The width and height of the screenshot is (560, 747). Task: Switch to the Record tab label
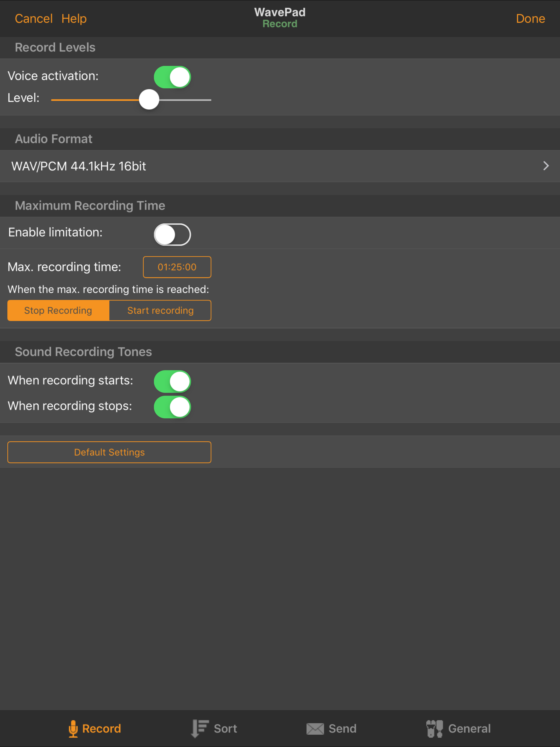click(101, 729)
